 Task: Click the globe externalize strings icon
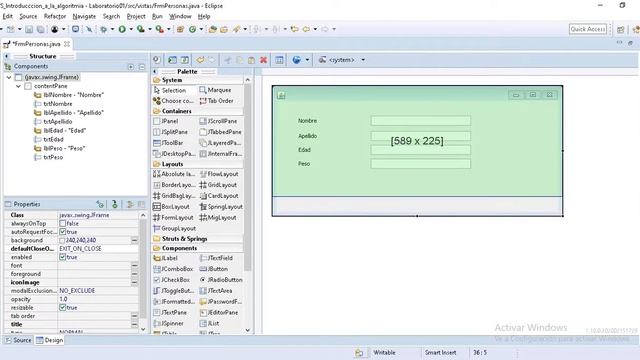pos(297,60)
